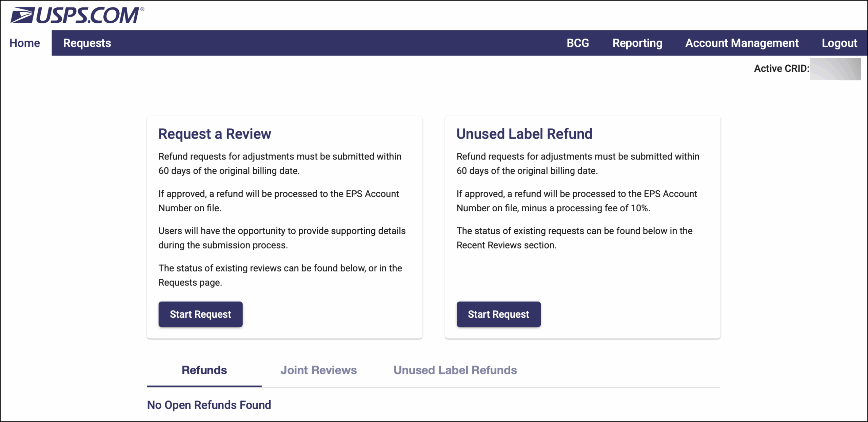This screenshot has height=422, width=868.
Task: Open the BCG link in navbar
Action: point(577,43)
